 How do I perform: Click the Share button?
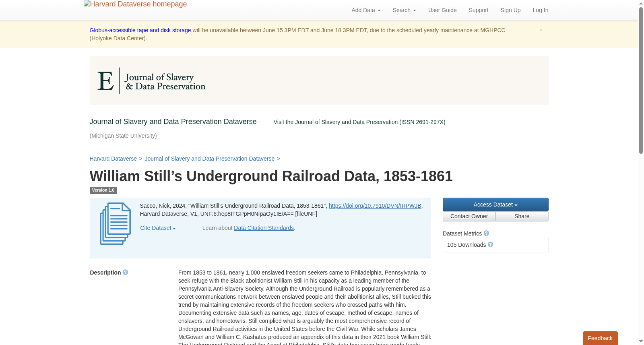point(522,216)
